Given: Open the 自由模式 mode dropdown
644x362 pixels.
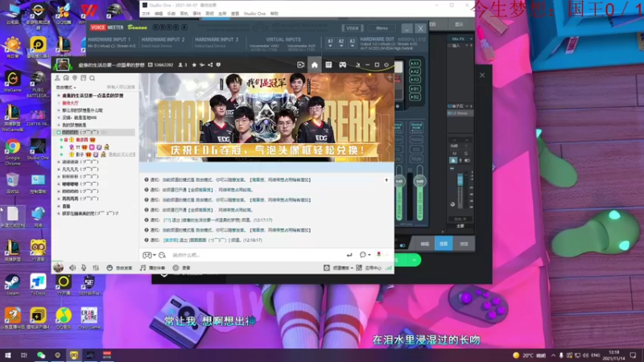Looking at the screenshot, I should 66,88.
